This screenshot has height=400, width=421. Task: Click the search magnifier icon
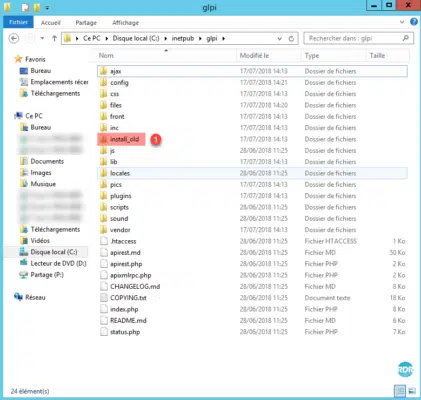(x=406, y=38)
